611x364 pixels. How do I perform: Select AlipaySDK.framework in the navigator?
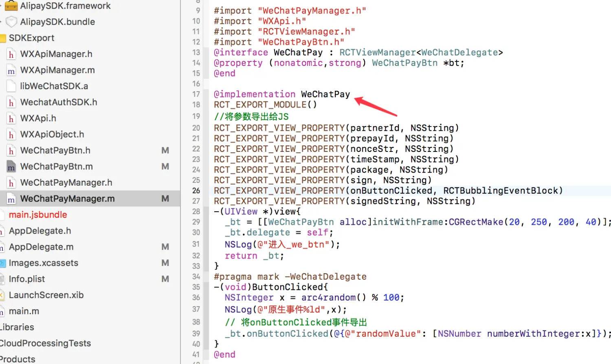65,6
